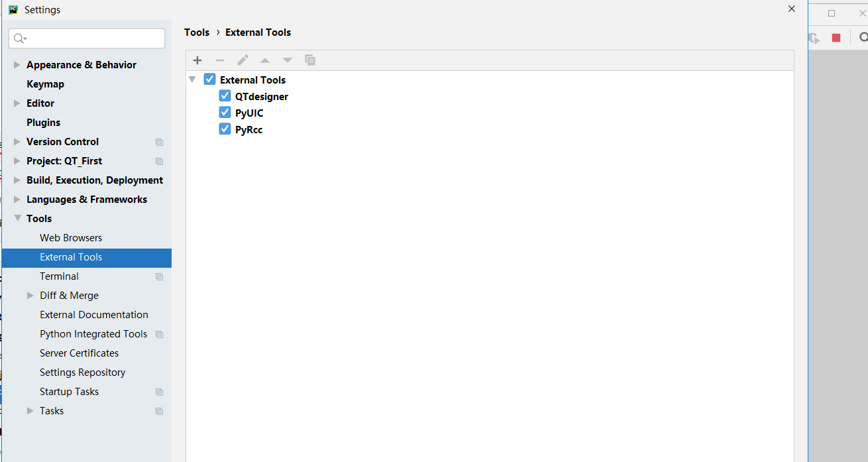Add a new external tool
The height and width of the screenshot is (462, 868).
[x=197, y=60]
